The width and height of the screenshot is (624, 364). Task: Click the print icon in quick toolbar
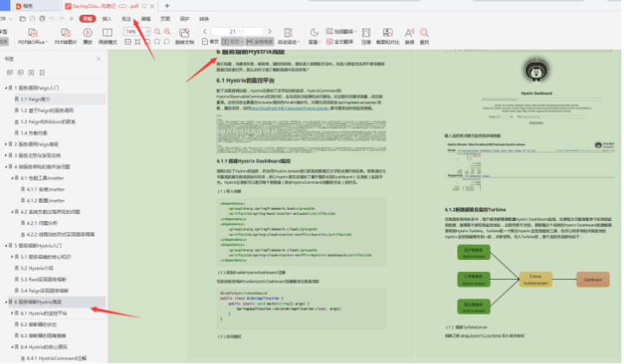[x=42, y=19]
